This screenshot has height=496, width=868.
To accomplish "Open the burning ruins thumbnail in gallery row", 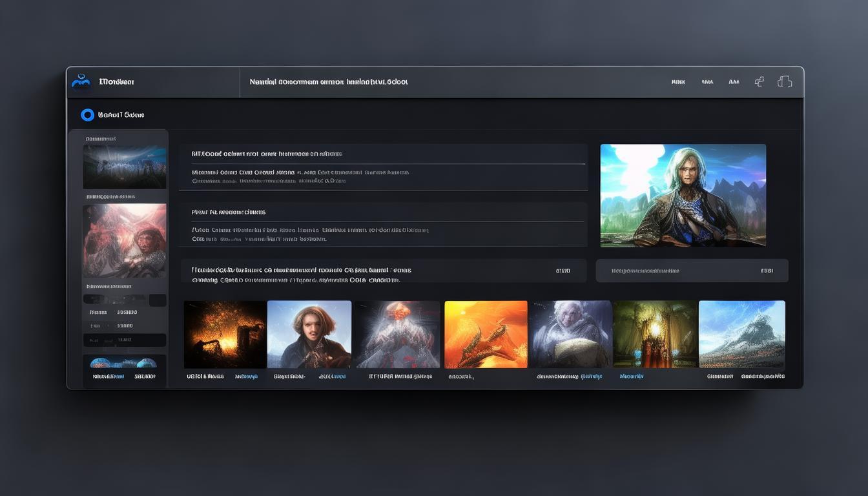I will 225,335.
